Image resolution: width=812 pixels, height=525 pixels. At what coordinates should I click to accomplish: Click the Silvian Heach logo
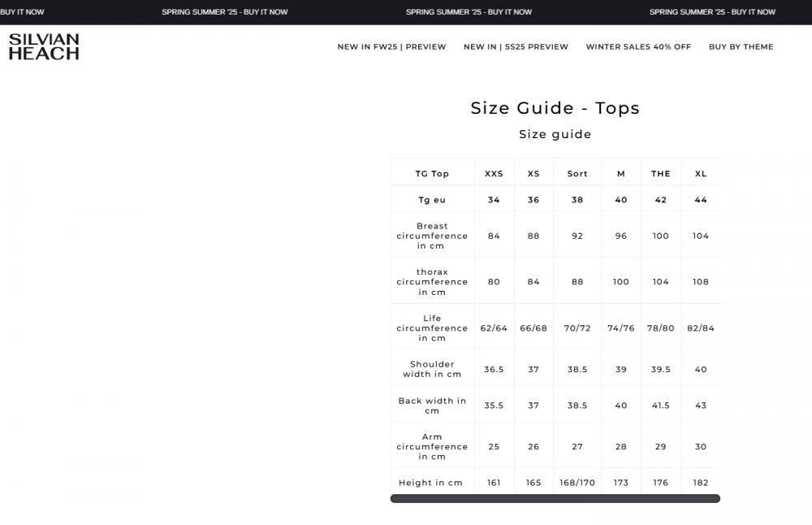click(x=44, y=47)
